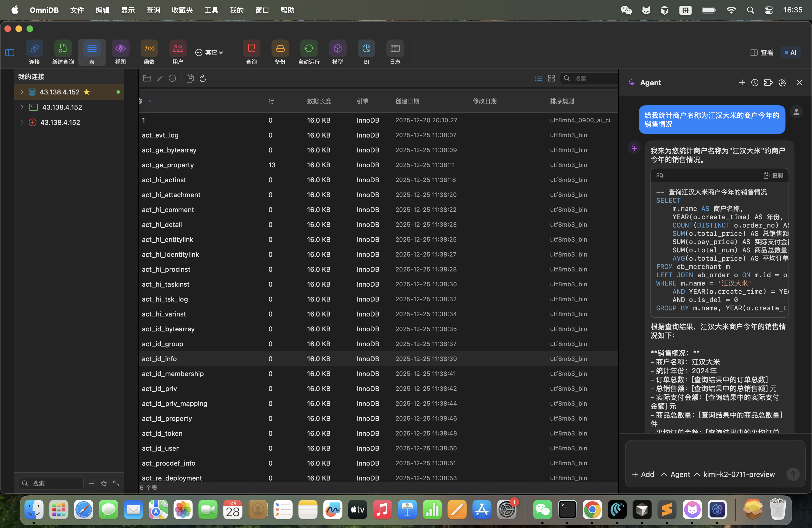Open the kimi-k2-0711-preview model selector

739,474
